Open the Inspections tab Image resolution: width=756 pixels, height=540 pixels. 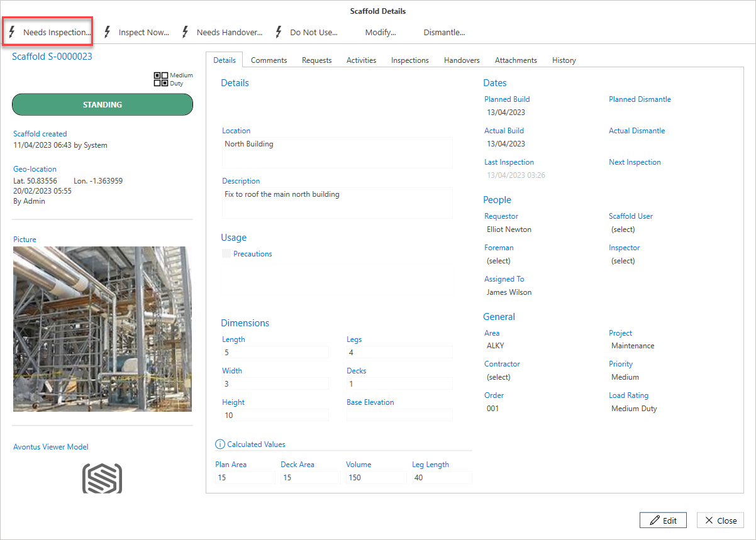tap(409, 60)
